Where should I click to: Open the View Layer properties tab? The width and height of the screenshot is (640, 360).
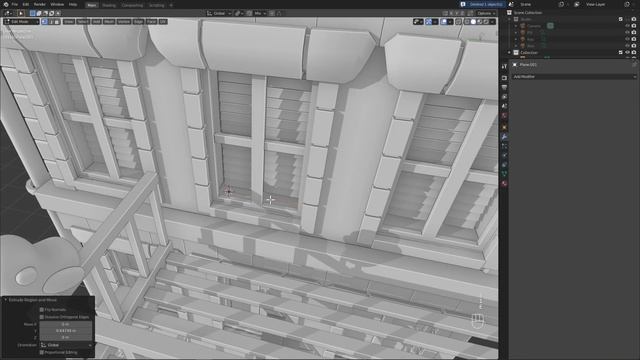tap(504, 97)
